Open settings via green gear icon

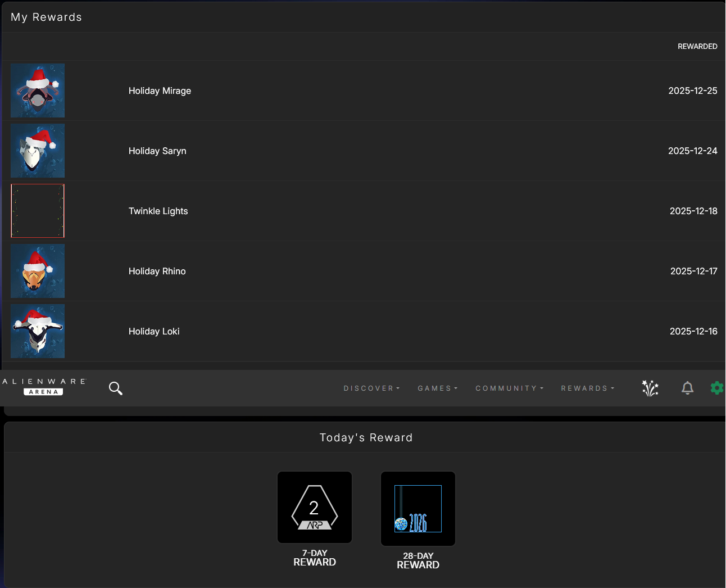(x=716, y=388)
